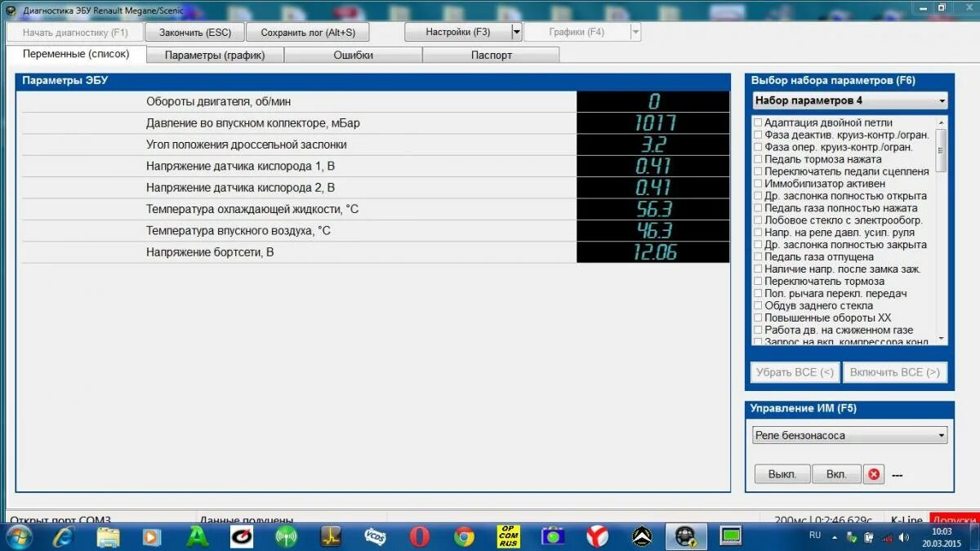Open the media player taskbar icon
980x551 pixels.
(152, 536)
